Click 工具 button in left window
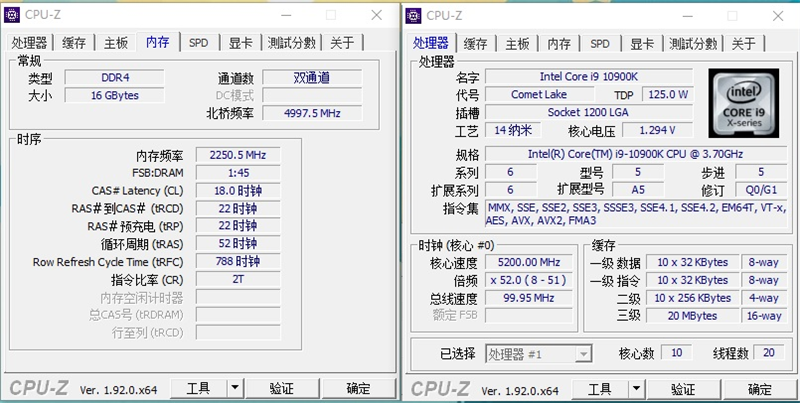Image resolution: width=800 pixels, height=403 pixels. coord(198,389)
